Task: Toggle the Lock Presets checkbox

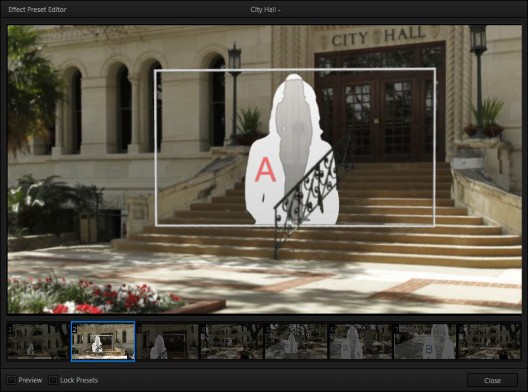Action: pos(53,380)
